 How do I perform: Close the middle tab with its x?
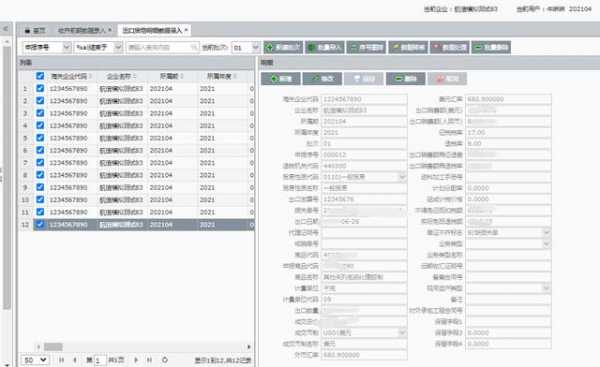pos(110,30)
